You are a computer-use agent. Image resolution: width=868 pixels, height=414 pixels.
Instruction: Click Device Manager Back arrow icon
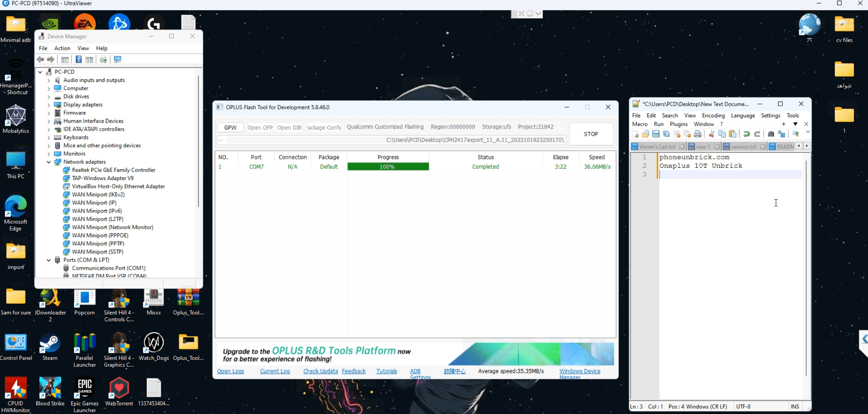(40, 59)
